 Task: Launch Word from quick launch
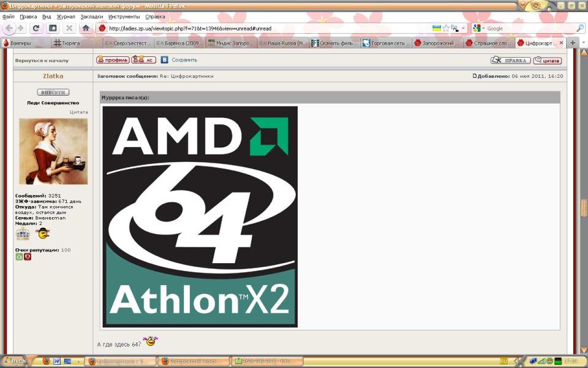(57, 361)
